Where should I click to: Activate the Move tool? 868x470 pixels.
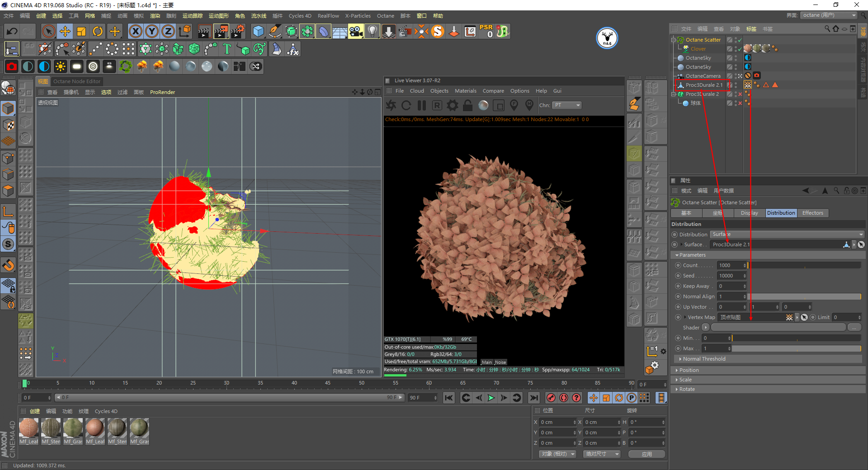(65, 31)
